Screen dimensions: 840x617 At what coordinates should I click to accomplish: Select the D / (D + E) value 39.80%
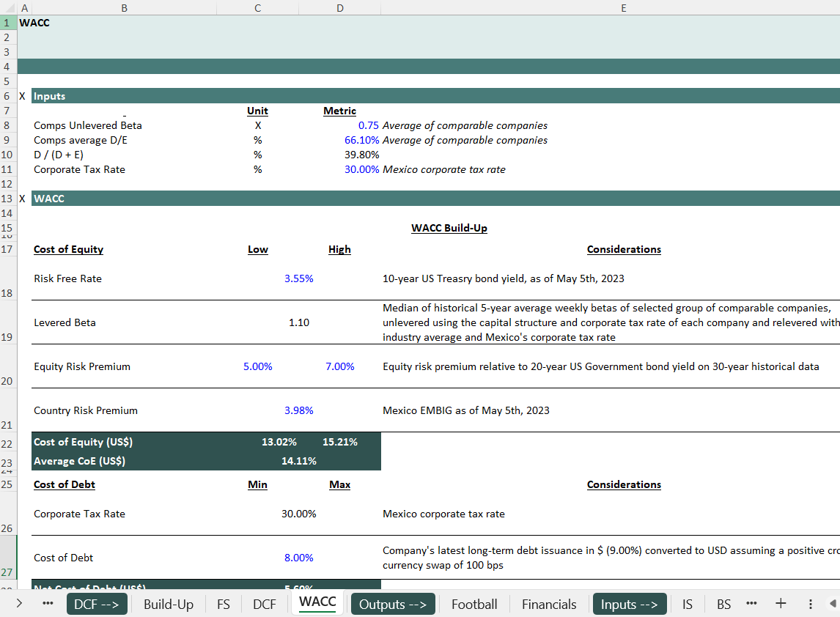361,155
